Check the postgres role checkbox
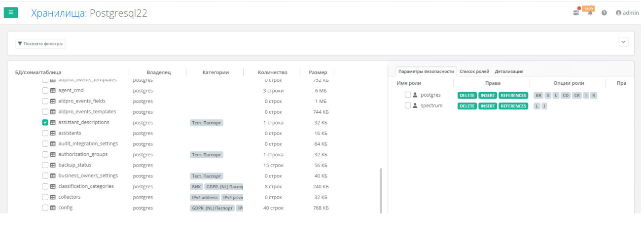 coord(408,95)
